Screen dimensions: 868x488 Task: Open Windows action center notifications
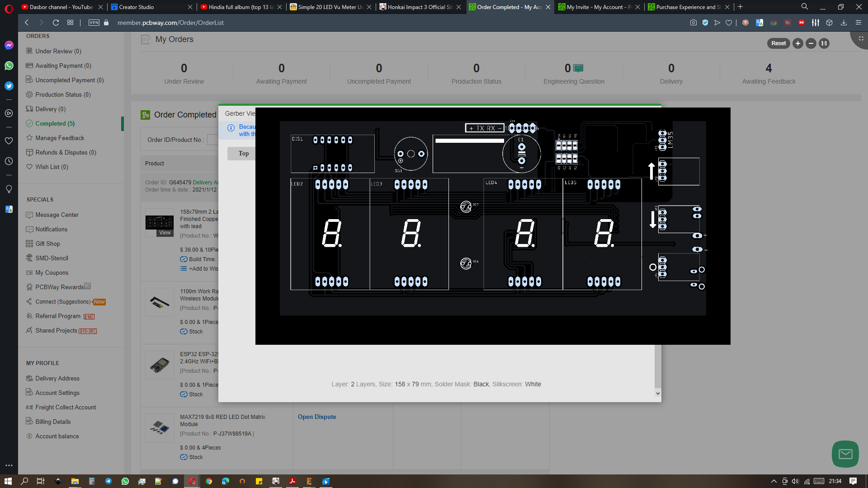[x=853, y=481]
